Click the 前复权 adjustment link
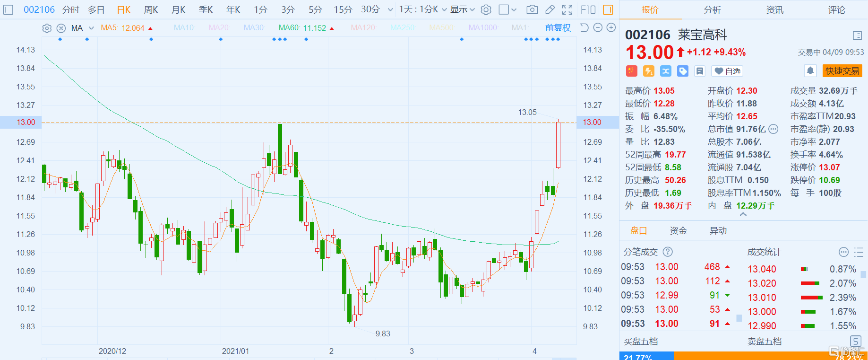868x360 pixels. [x=558, y=28]
